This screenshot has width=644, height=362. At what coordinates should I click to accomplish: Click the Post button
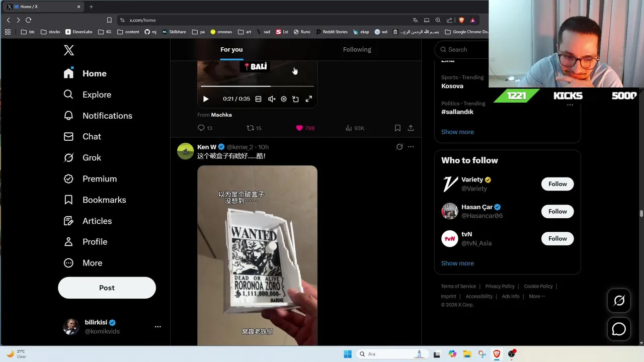[107, 288]
